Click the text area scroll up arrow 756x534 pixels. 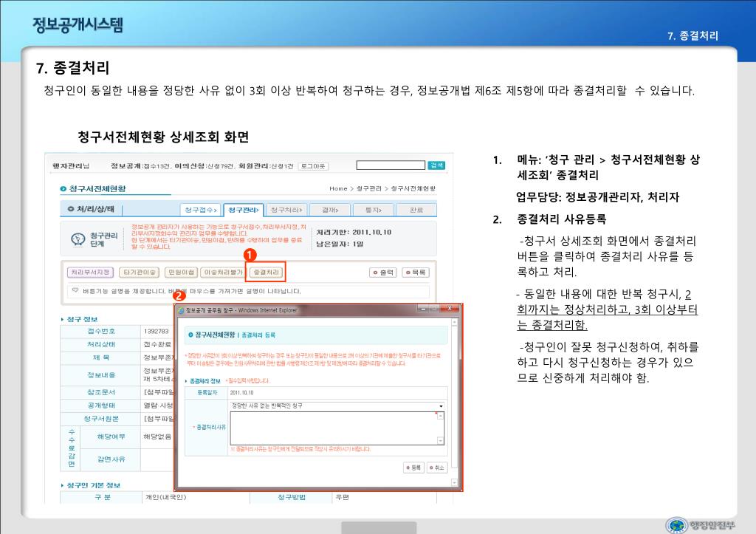point(440,416)
